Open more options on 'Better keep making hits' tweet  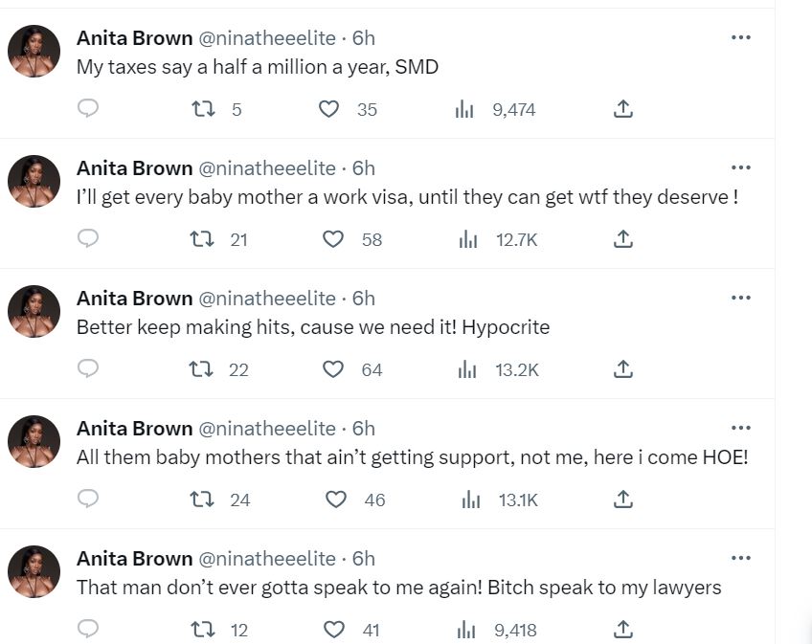coord(740,298)
